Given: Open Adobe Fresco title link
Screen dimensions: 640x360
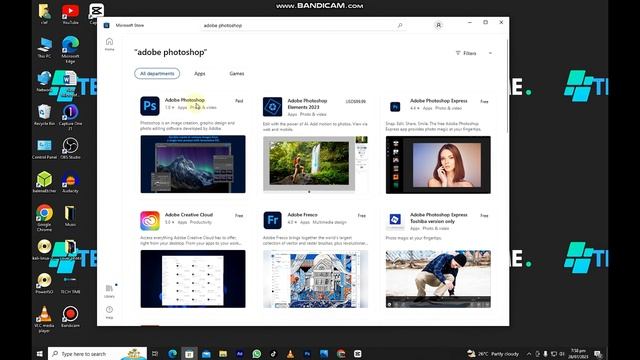Looking at the screenshot, I should click(x=302, y=215).
